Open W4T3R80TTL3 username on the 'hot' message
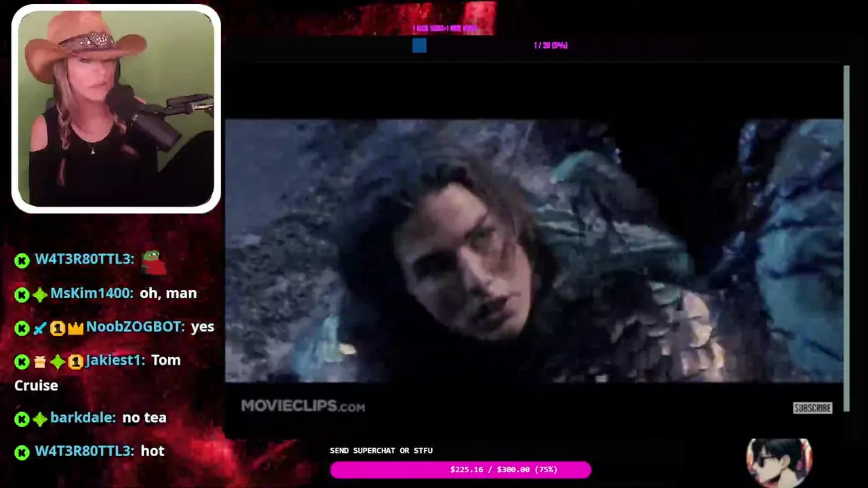This screenshot has height=488, width=868. tap(84, 451)
